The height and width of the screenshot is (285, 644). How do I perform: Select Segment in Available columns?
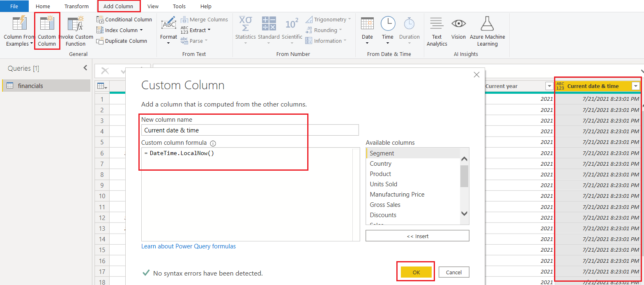pos(412,153)
